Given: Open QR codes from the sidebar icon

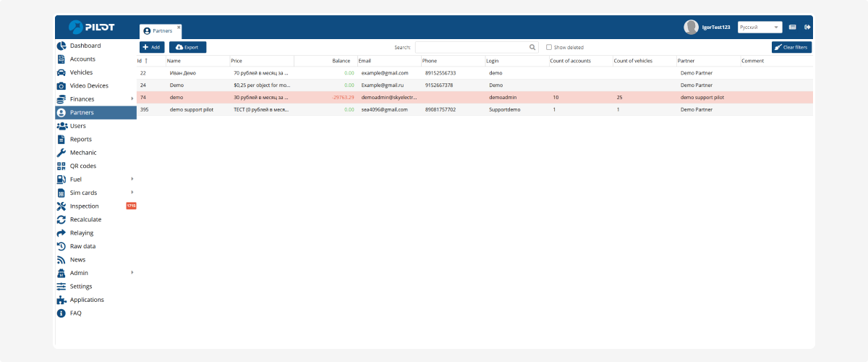Looking at the screenshot, I should pyautogui.click(x=61, y=166).
